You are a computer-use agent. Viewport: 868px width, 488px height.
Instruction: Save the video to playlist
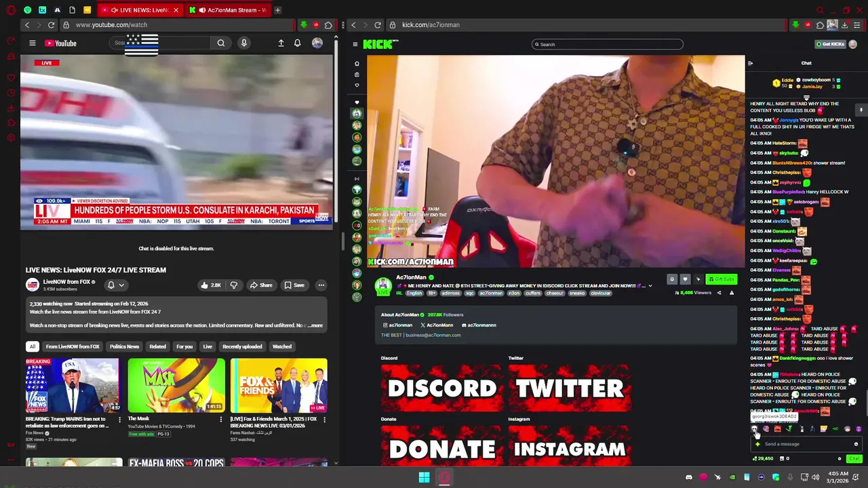coord(294,285)
